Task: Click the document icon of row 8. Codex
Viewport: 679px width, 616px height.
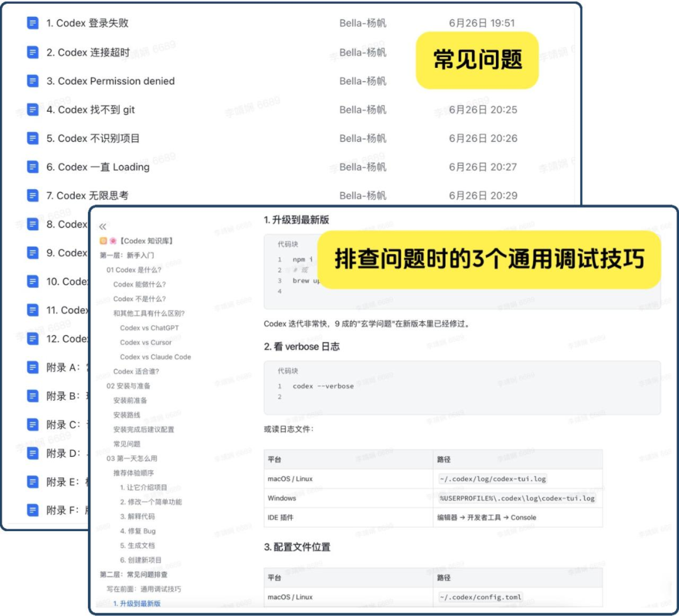Action: coord(33,224)
